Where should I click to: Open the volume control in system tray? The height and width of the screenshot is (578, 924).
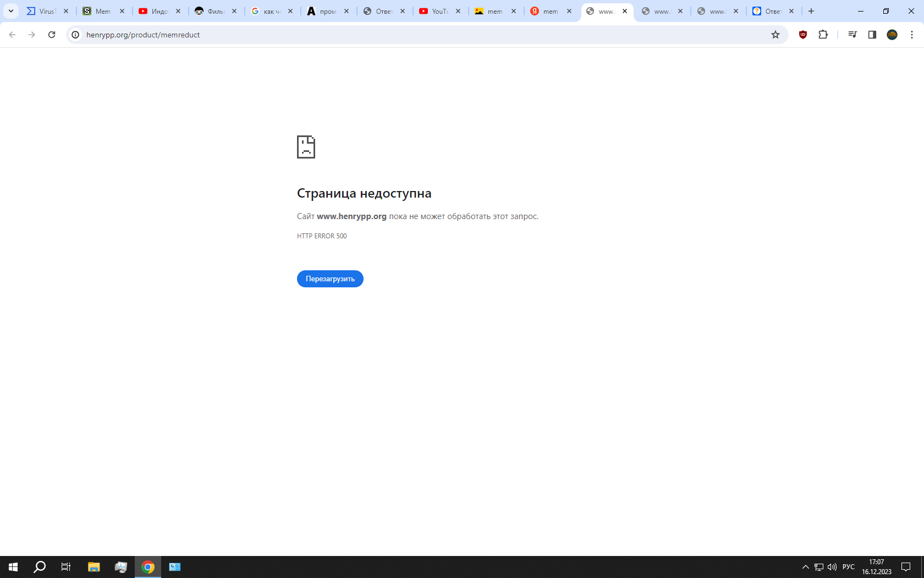832,567
